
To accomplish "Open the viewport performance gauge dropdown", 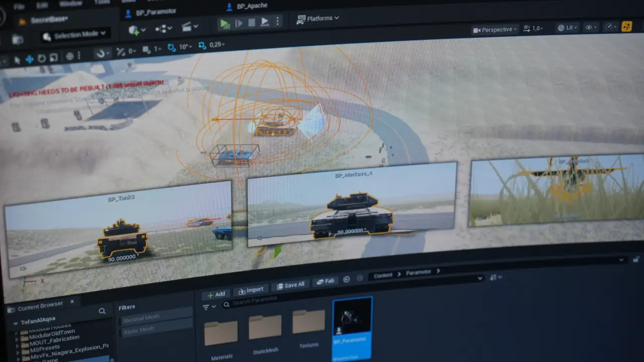I will [611, 27].
